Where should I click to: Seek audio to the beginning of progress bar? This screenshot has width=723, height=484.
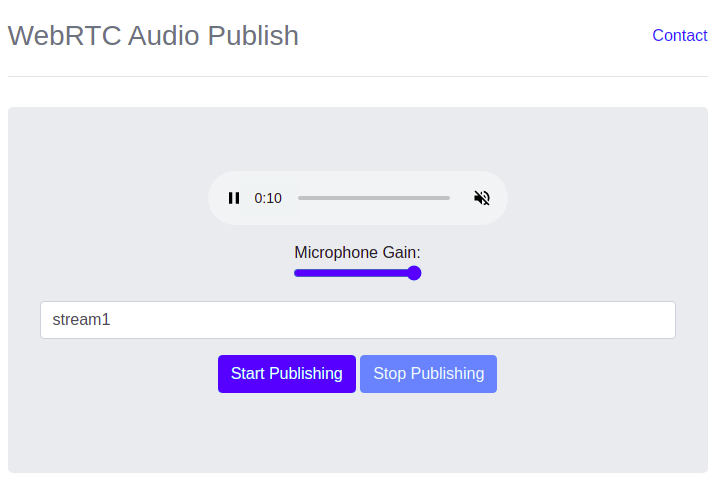299,198
